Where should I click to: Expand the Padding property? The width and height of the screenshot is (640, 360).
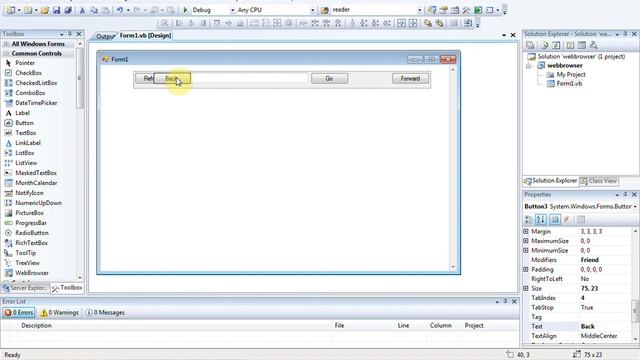(x=526, y=269)
